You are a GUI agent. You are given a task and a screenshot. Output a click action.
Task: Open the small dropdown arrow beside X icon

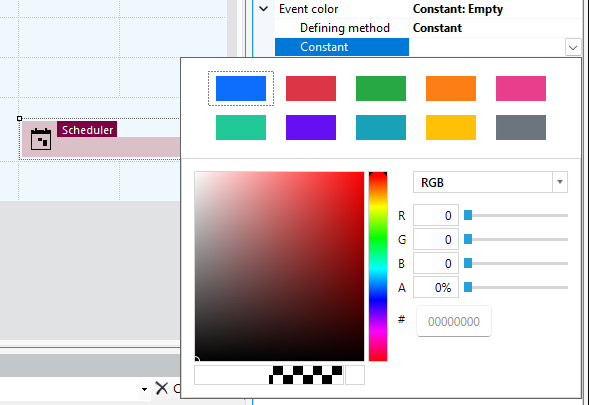[144, 389]
